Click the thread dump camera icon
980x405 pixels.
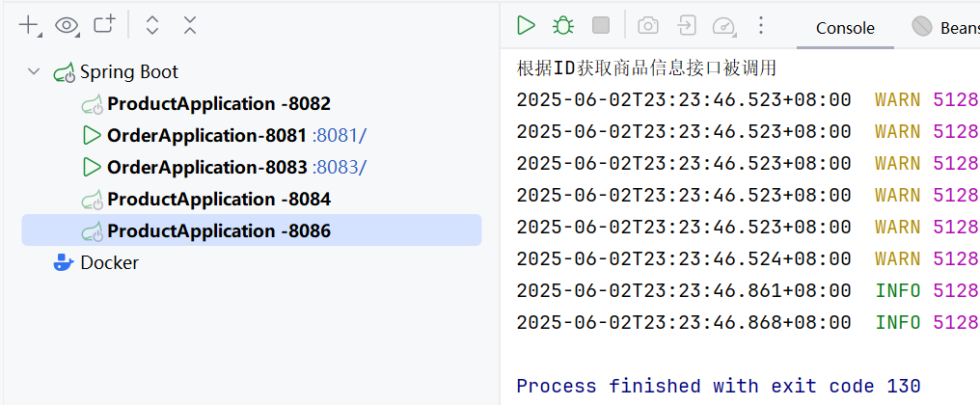tap(649, 26)
